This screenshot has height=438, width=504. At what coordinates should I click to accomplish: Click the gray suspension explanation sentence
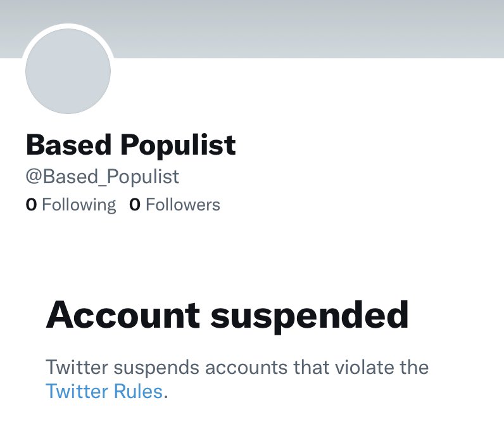237,368
